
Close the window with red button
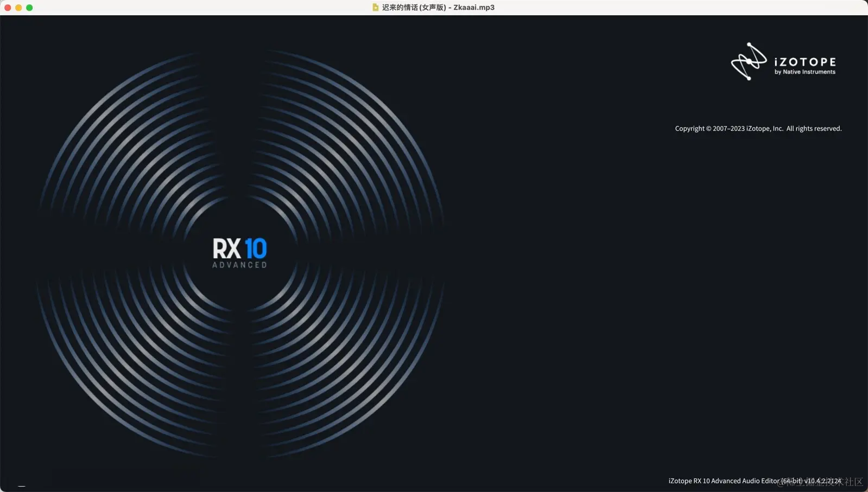[x=8, y=8]
